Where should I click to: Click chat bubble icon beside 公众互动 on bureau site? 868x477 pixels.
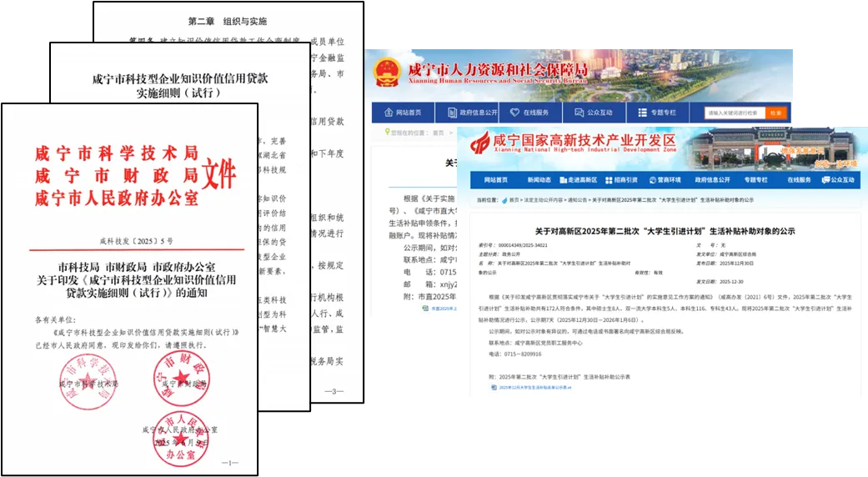pyautogui.click(x=579, y=113)
